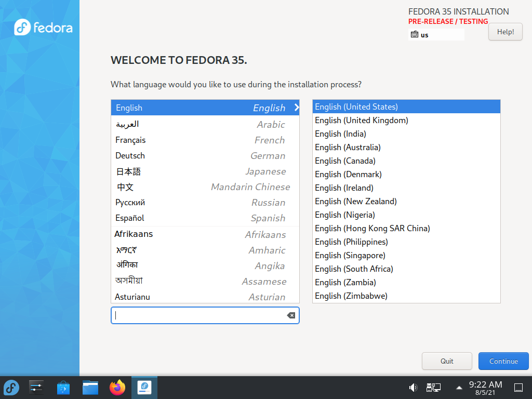This screenshot has width=532, height=399.
Task: Select English (Ireland) locale
Action: click(406, 188)
